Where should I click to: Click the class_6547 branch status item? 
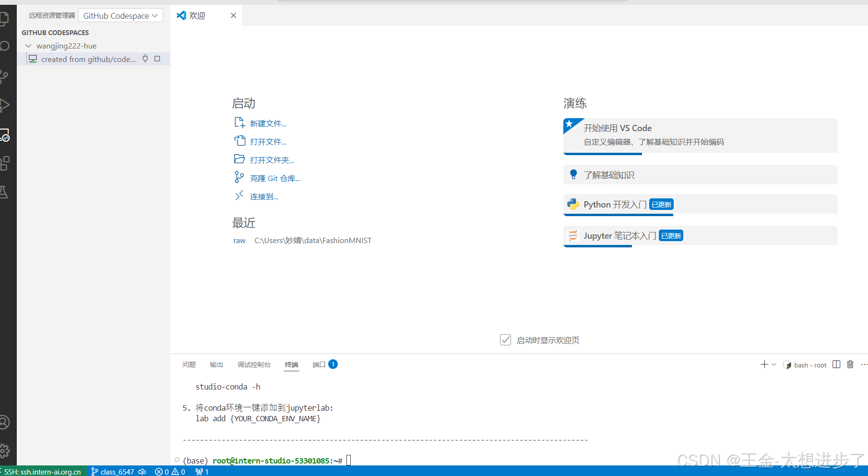tap(113, 472)
